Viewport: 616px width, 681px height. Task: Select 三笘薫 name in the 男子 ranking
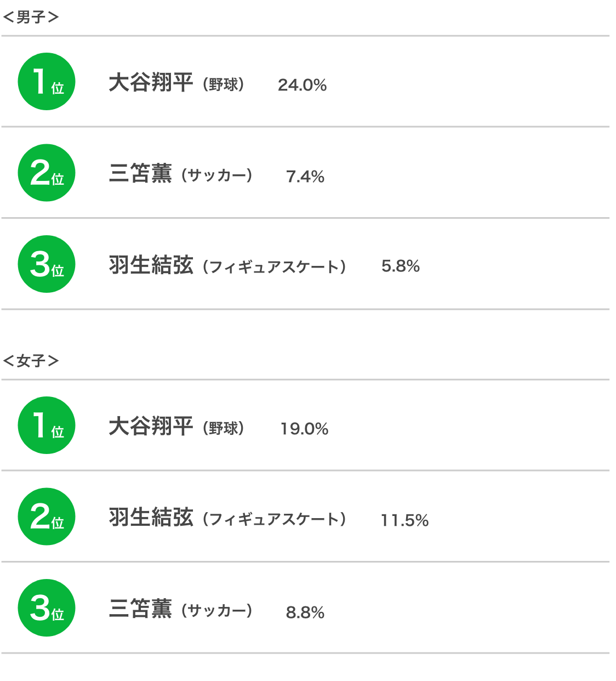click(140, 174)
